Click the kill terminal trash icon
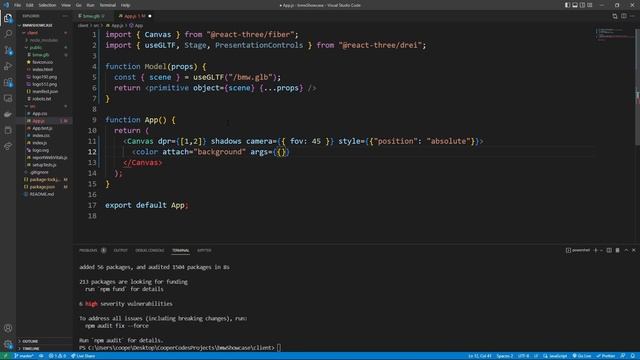This screenshot has width=640, height=360. pyautogui.click(x=618, y=250)
